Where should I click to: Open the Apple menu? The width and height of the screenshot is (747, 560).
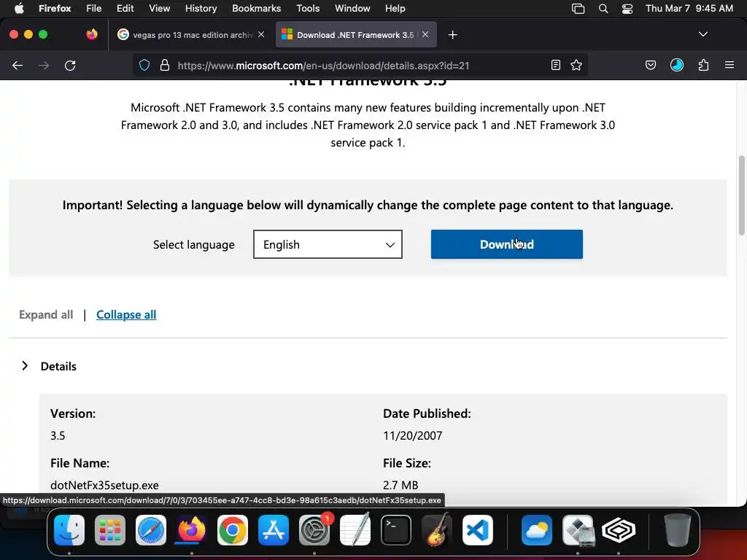(19, 9)
